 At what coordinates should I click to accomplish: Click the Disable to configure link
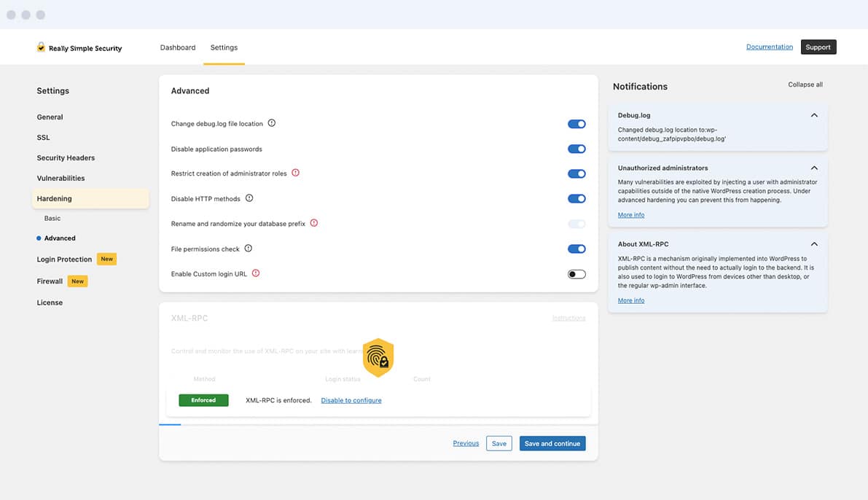[x=351, y=400]
